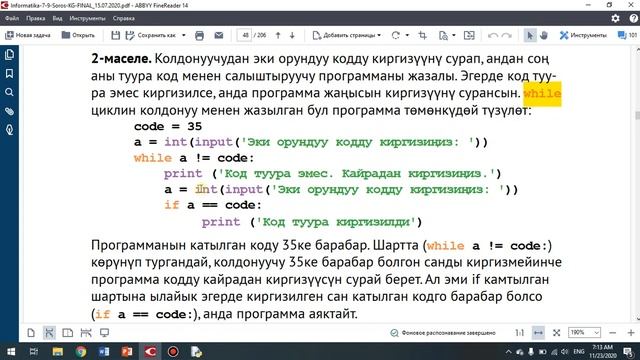640x360 pixels.
Task: Toggle fit to width zoom
Action: [538, 333]
